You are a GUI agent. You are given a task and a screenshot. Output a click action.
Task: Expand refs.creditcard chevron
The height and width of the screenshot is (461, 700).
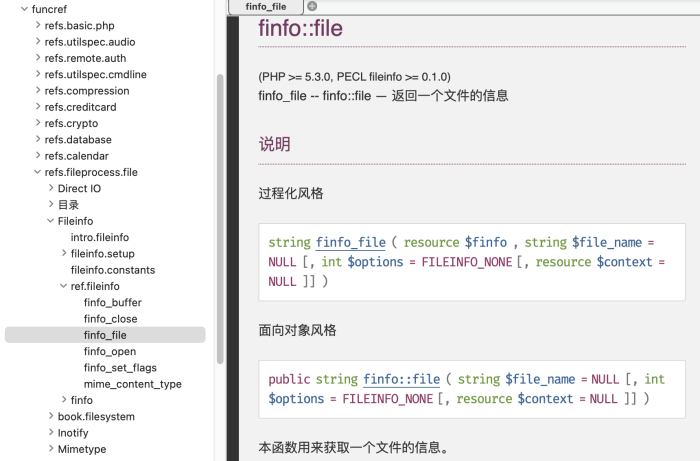(x=38, y=107)
